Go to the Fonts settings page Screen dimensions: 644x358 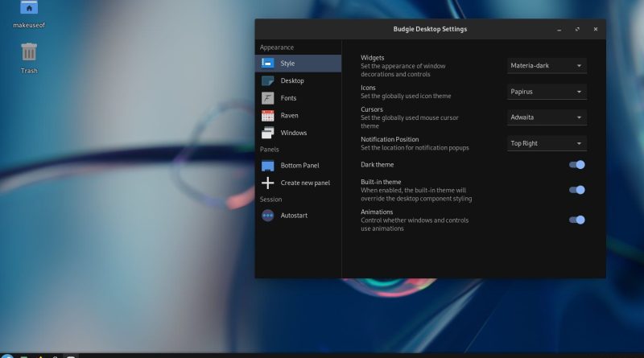pyautogui.click(x=298, y=98)
